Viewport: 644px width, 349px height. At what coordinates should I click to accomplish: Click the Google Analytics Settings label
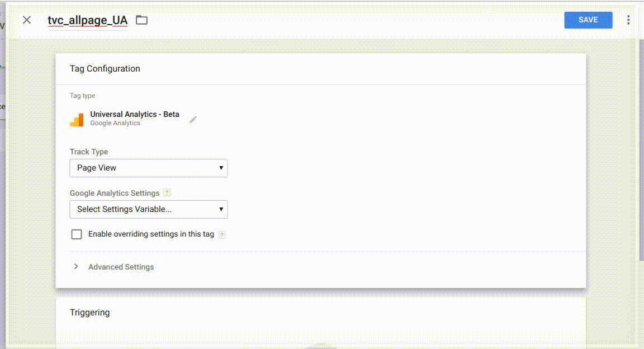115,193
